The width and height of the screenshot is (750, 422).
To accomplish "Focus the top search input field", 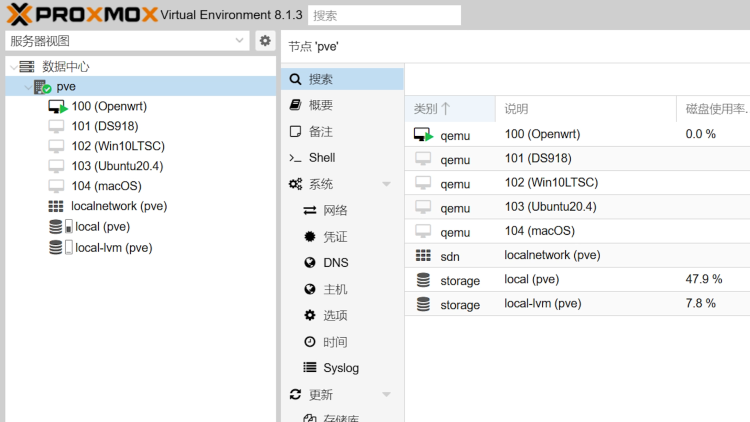I will 385,15.
